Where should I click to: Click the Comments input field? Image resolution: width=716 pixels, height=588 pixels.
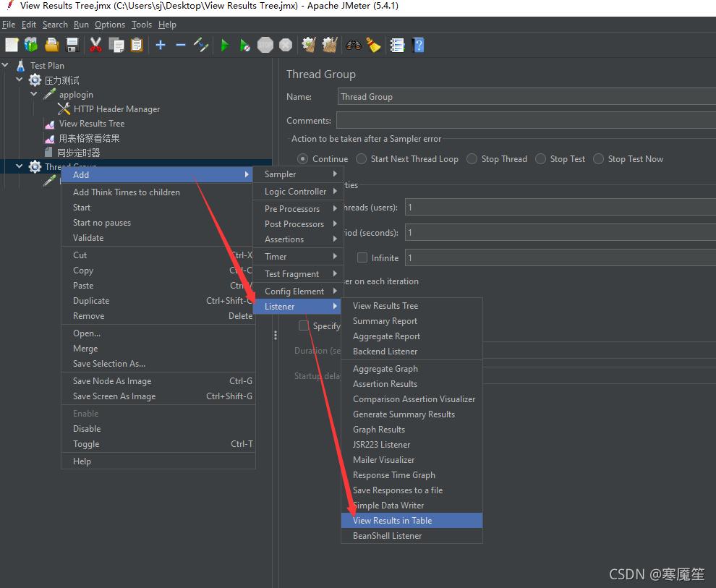click(x=526, y=121)
